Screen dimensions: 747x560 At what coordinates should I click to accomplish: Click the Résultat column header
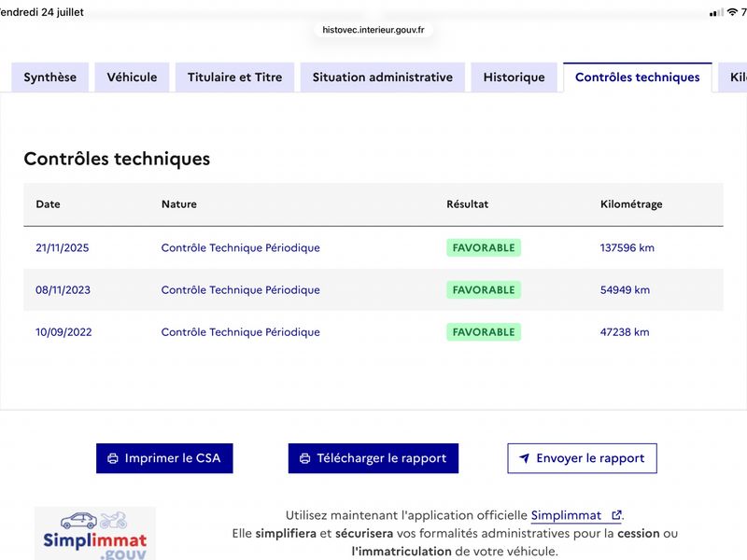468,204
